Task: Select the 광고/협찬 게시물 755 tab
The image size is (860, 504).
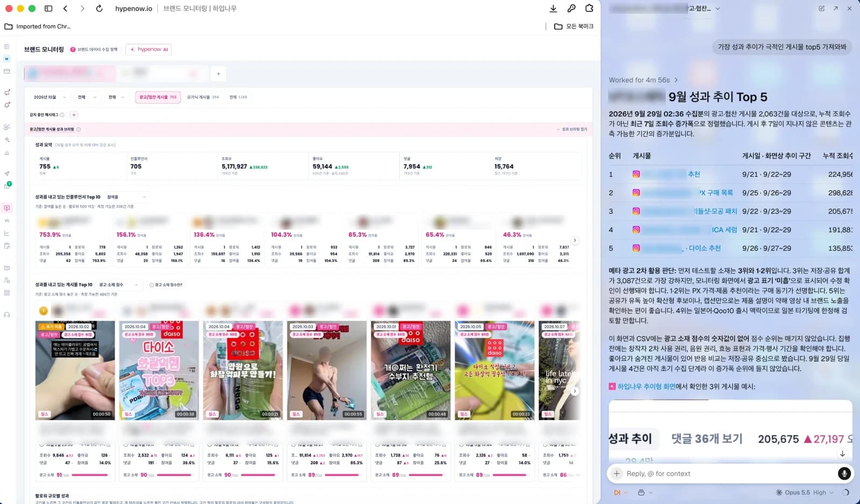Action: (158, 97)
